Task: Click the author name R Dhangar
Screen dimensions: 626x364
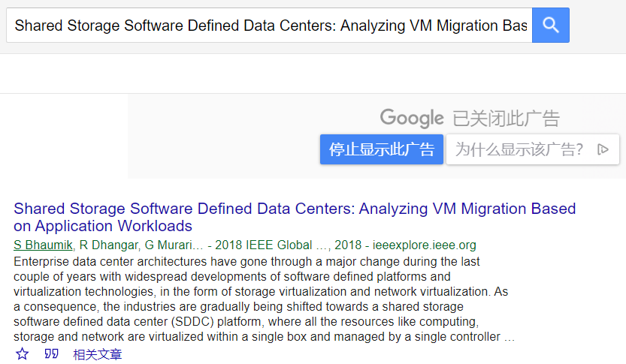Action: click(x=110, y=245)
